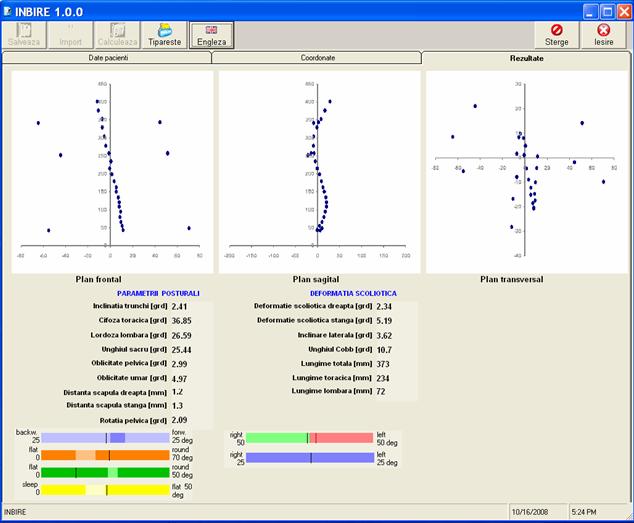Click the Salveaza save button
The image size is (634, 523).
24,36
